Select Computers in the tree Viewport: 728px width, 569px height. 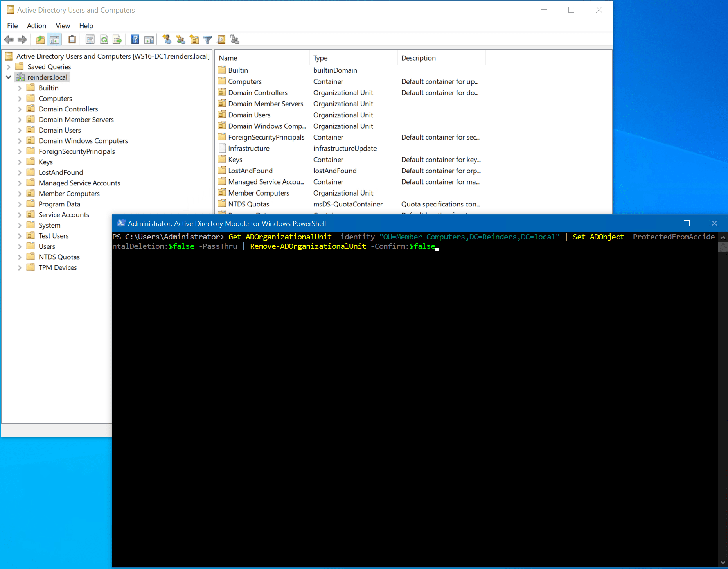(55, 99)
